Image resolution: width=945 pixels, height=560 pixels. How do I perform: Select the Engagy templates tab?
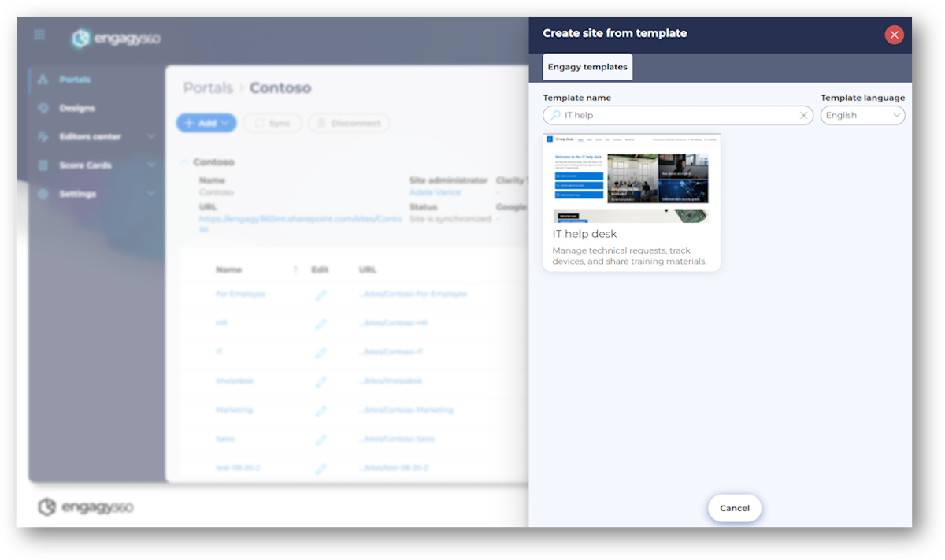point(587,67)
